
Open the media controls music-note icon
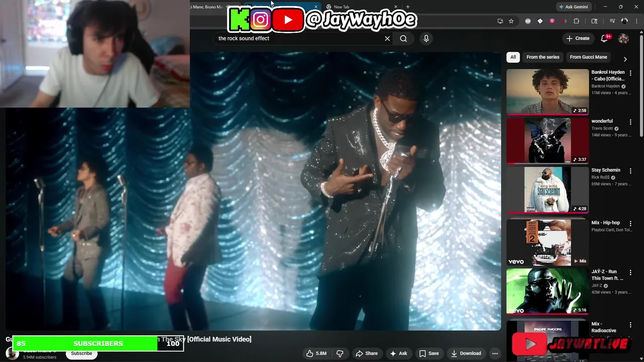click(612, 21)
